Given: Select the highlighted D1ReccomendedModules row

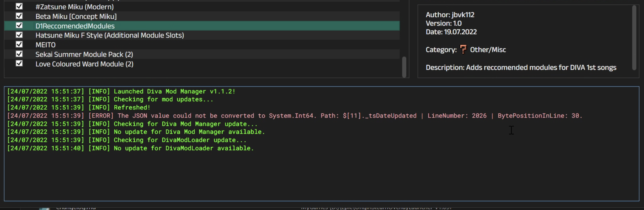Looking at the screenshot, I should click(202, 26).
